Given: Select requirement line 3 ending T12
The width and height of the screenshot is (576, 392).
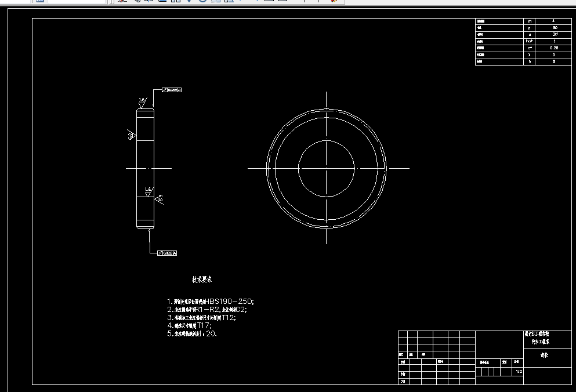Looking at the screenshot, I should pos(201,317).
